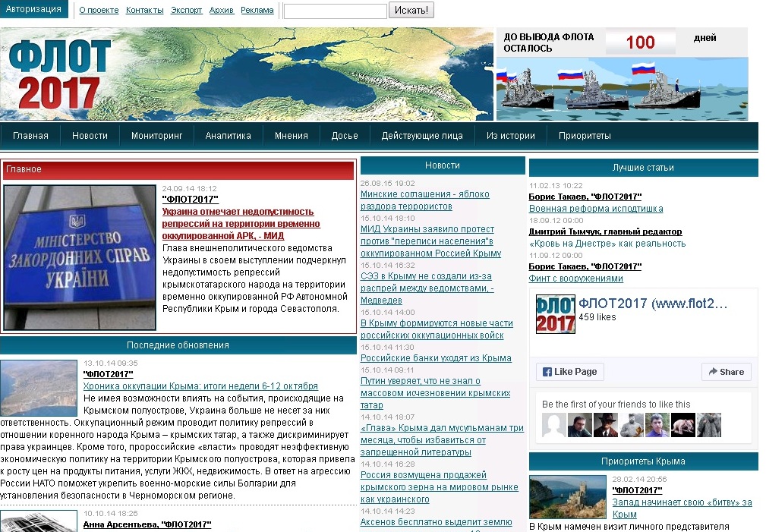Open the Мнения navigation item

[x=292, y=136]
